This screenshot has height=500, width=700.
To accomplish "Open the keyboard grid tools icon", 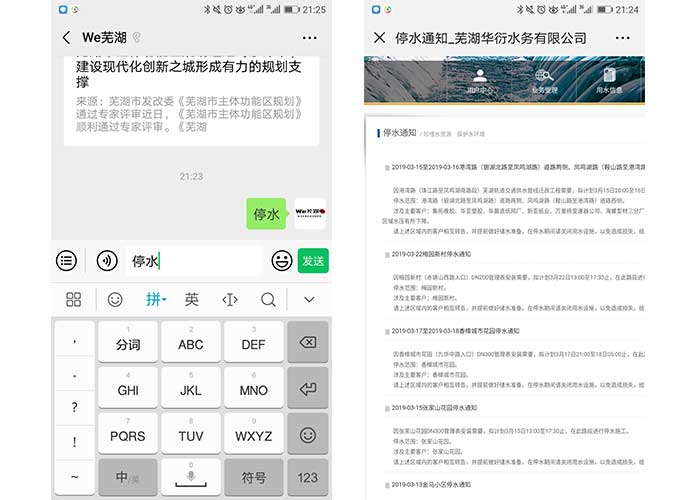I will click(x=73, y=299).
